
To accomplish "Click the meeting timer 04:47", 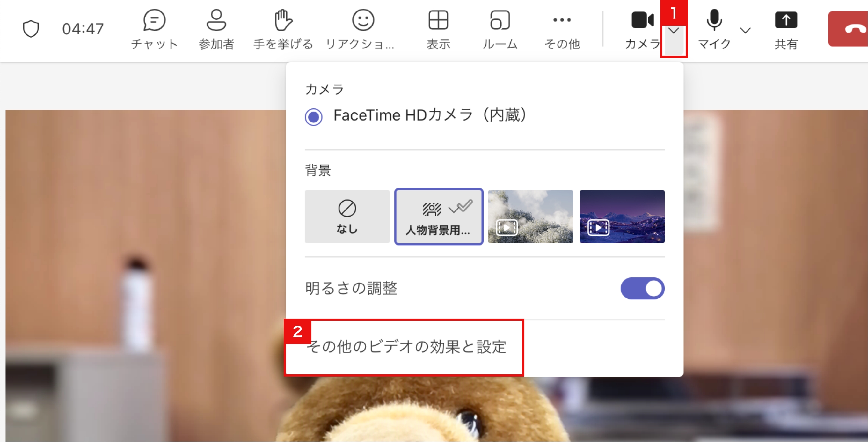I will (x=83, y=29).
